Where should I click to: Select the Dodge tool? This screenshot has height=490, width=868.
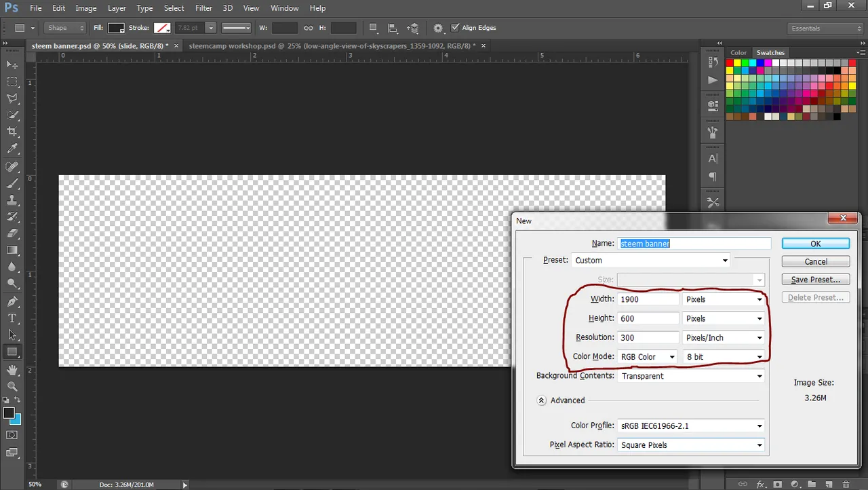(x=12, y=284)
